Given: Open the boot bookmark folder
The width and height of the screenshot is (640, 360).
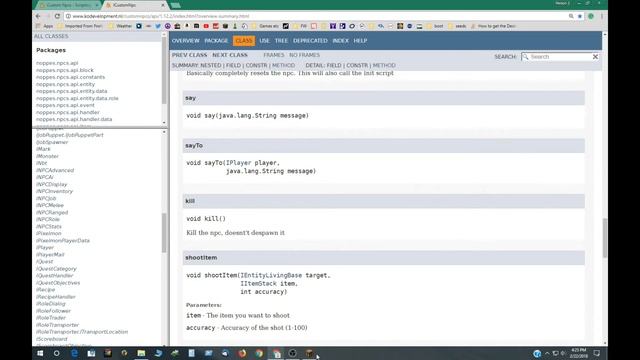Looking at the screenshot, I should coord(435,26).
